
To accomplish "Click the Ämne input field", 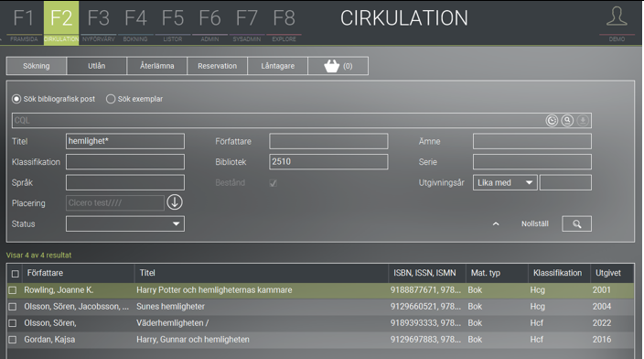I will 532,141.
